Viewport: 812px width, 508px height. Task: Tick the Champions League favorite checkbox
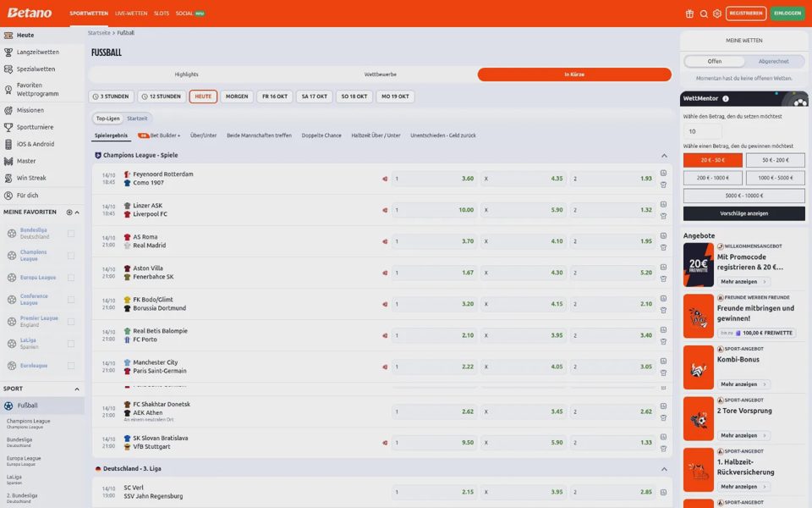(x=71, y=256)
